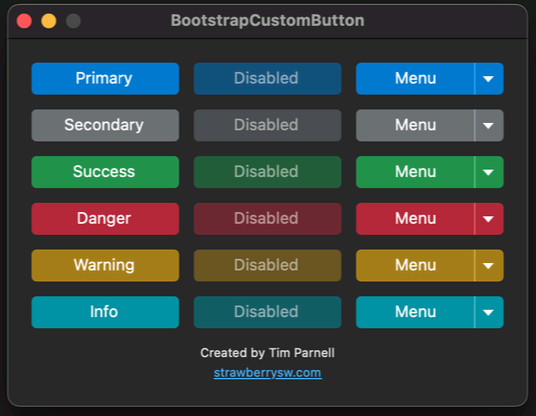Image resolution: width=536 pixels, height=416 pixels.
Task: Expand the teal Menu dropdown arrow
Action: tap(489, 312)
